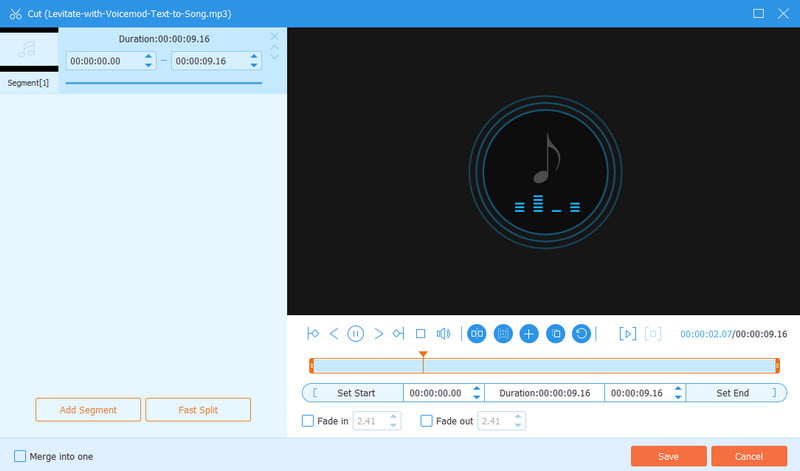Click the orange playhead marker on timeline

pos(423,355)
